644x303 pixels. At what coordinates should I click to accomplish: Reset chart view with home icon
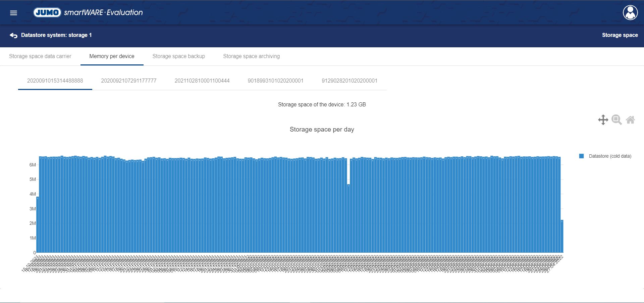pyautogui.click(x=630, y=120)
